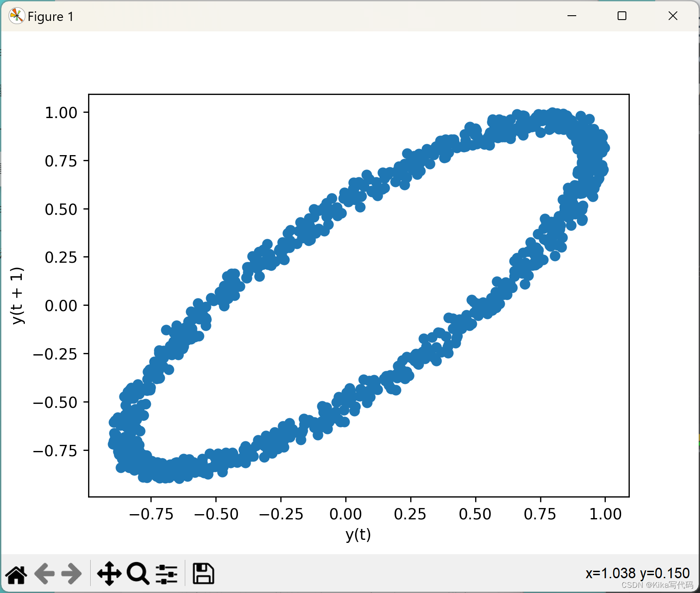The image size is (700, 593).
Task: Save the figure with the floppy disk icon
Action: [203, 574]
